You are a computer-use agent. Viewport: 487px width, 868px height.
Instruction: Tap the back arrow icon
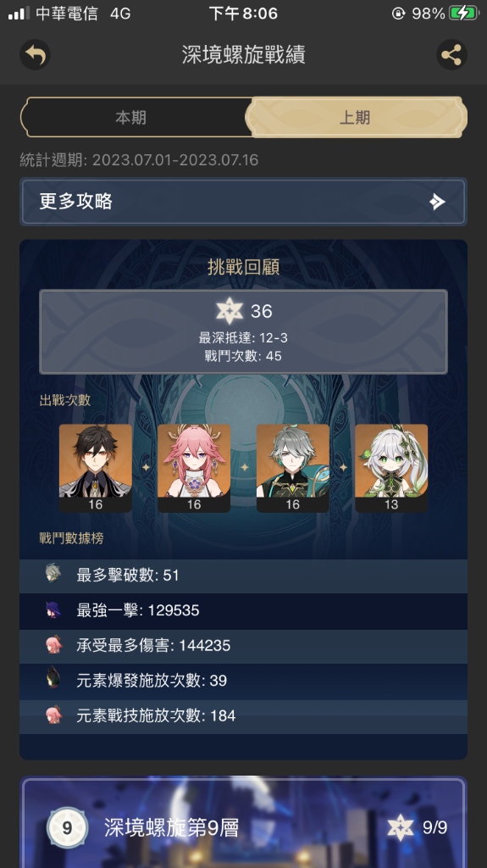tap(35, 55)
